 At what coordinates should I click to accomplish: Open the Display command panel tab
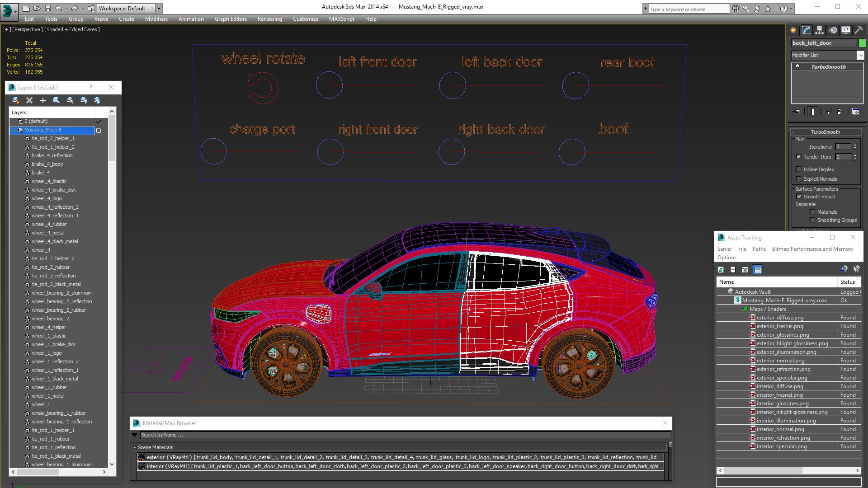[x=846, y=30]
